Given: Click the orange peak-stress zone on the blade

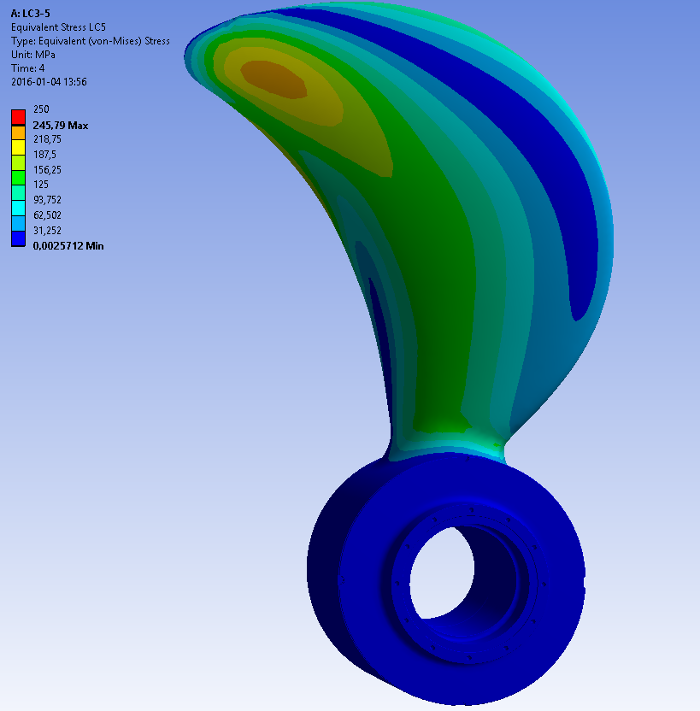Looking at the screenshot, I should tap(274, 80).
